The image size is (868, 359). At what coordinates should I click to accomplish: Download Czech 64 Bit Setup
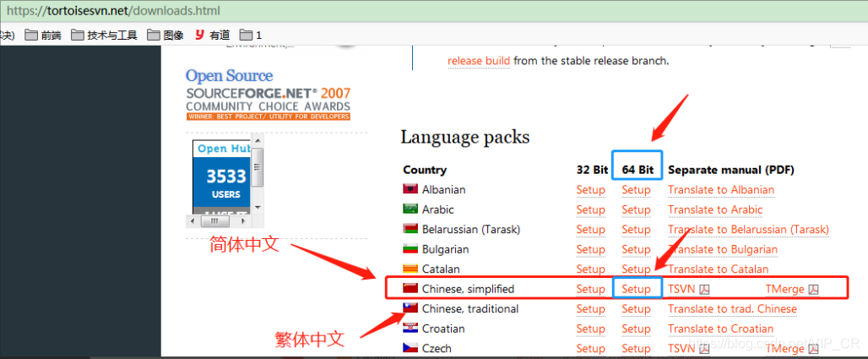636,349
